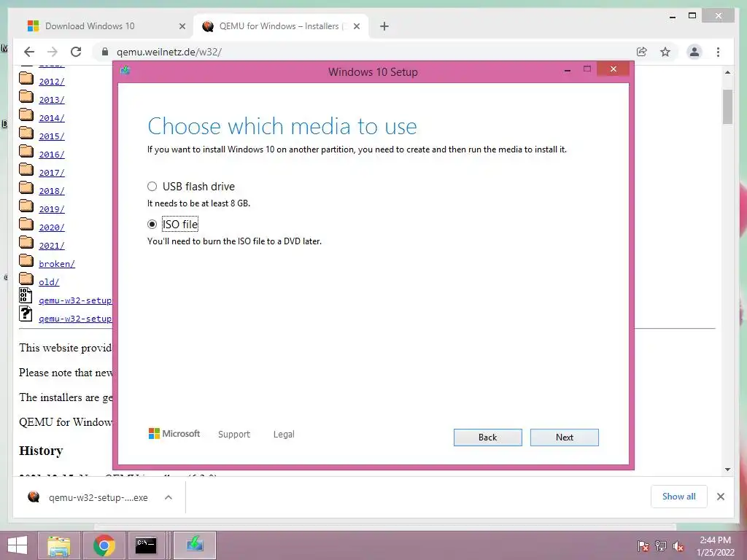Open the Legal link in Setup
The image size is (747, 560).
[x=284, y=435]
